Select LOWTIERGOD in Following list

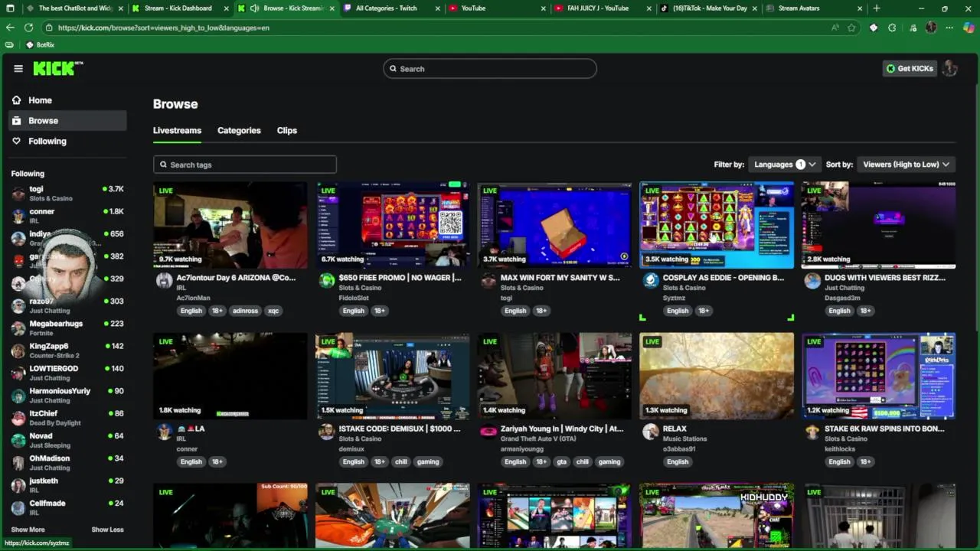point(67,373)
